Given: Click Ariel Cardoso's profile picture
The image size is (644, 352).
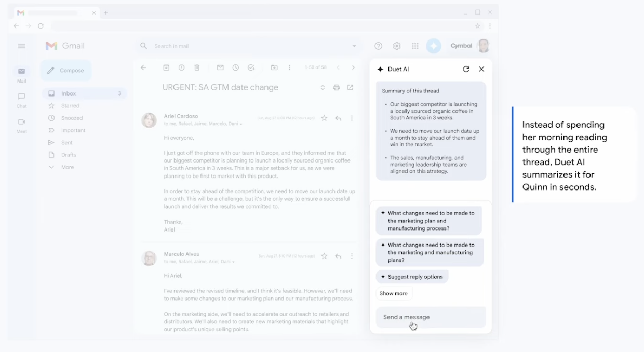Looking at the screenshot, I should [x=149, y=120].
